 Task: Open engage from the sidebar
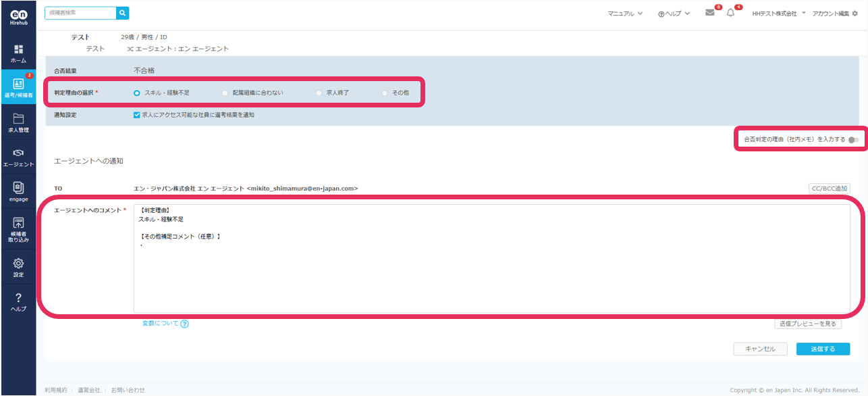pos(18,192)
